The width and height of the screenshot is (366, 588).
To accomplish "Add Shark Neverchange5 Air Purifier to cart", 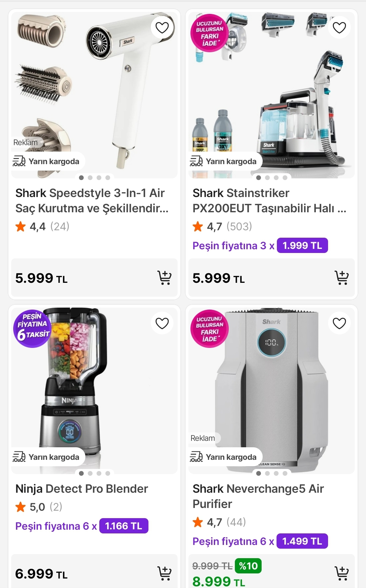I will tap(342, 573).
